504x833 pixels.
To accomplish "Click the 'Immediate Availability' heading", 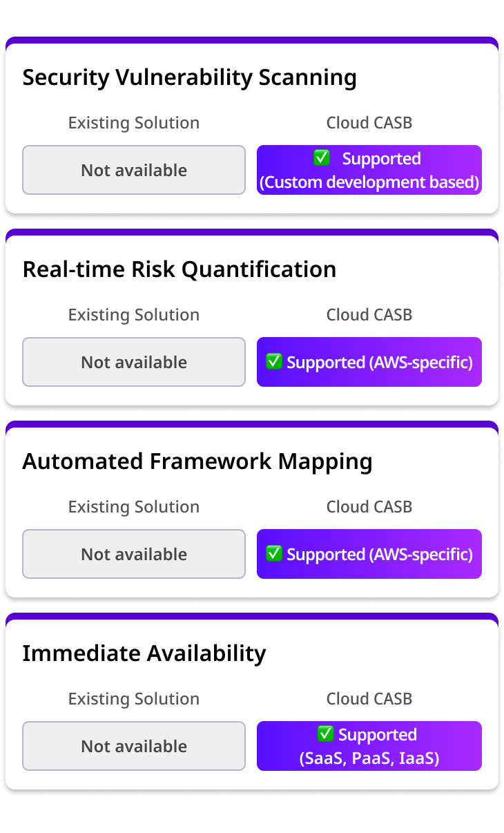I will tap(144, 653).
